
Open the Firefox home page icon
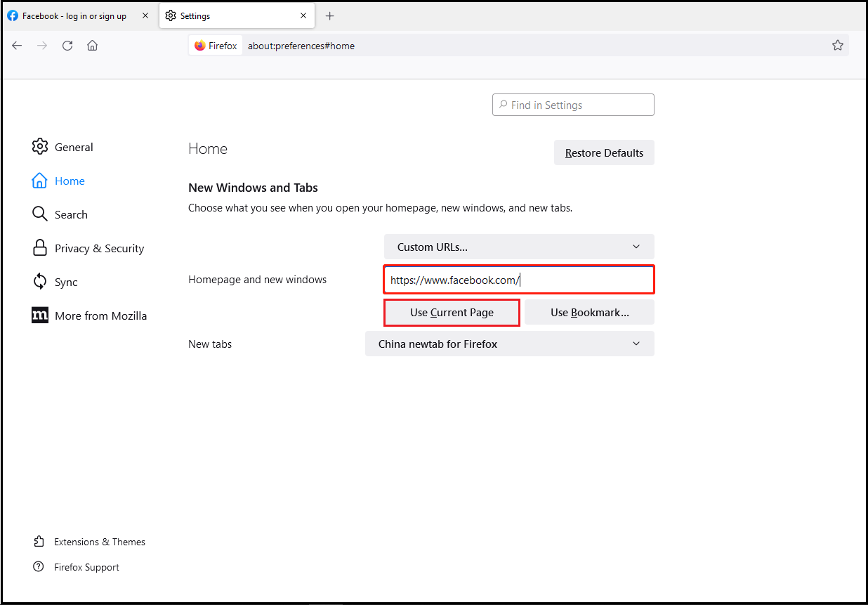pos(92,46)
